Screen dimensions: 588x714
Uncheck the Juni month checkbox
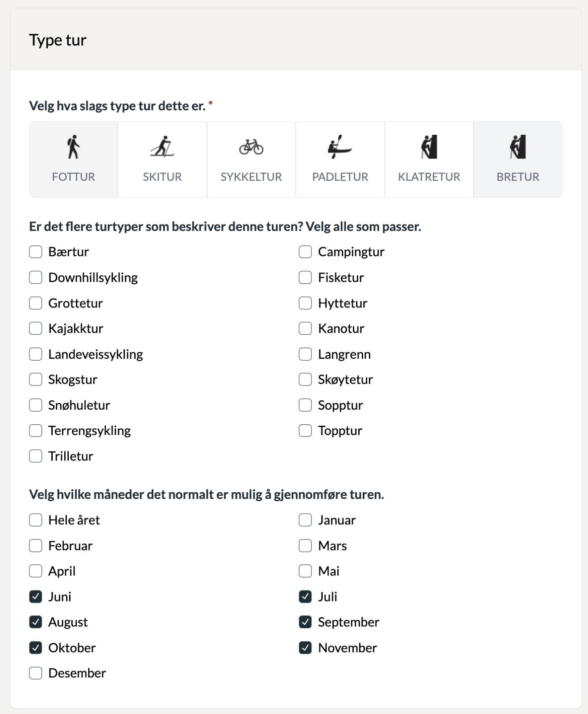click(x=36, y=597)
